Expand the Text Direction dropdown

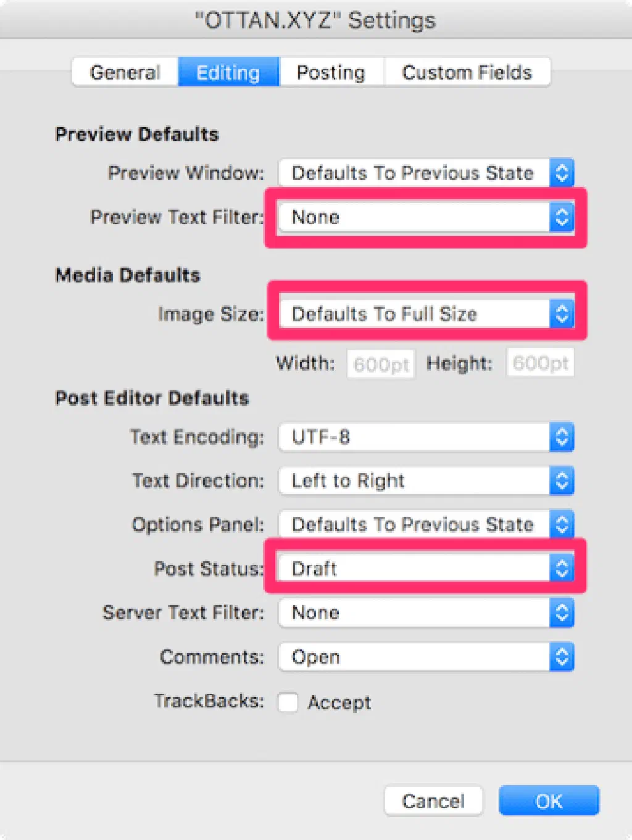tap(426, 481)
